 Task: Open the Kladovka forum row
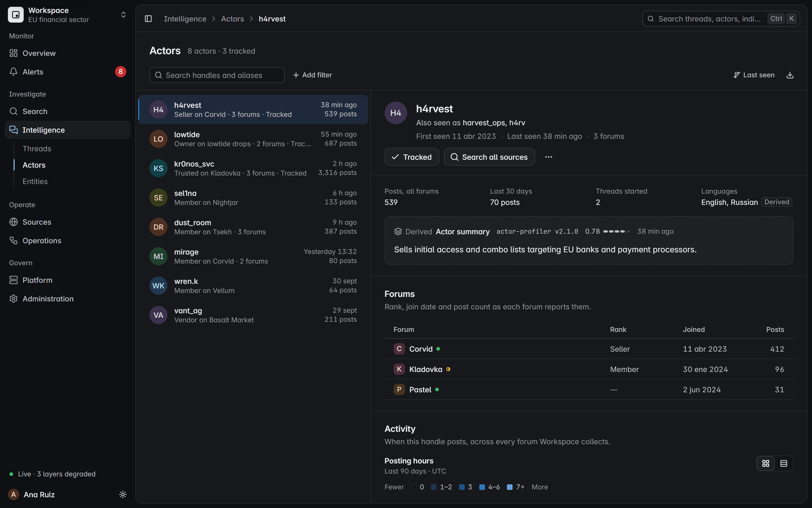[588, 369]
